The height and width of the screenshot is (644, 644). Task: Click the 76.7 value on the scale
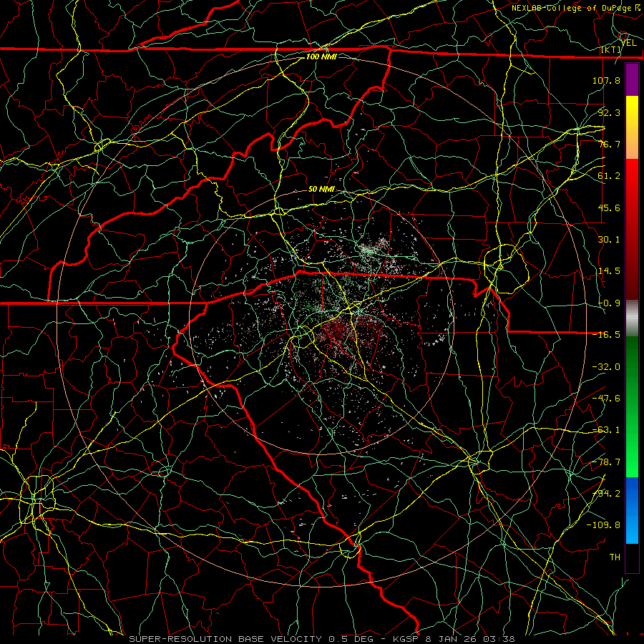pos(609,144)
